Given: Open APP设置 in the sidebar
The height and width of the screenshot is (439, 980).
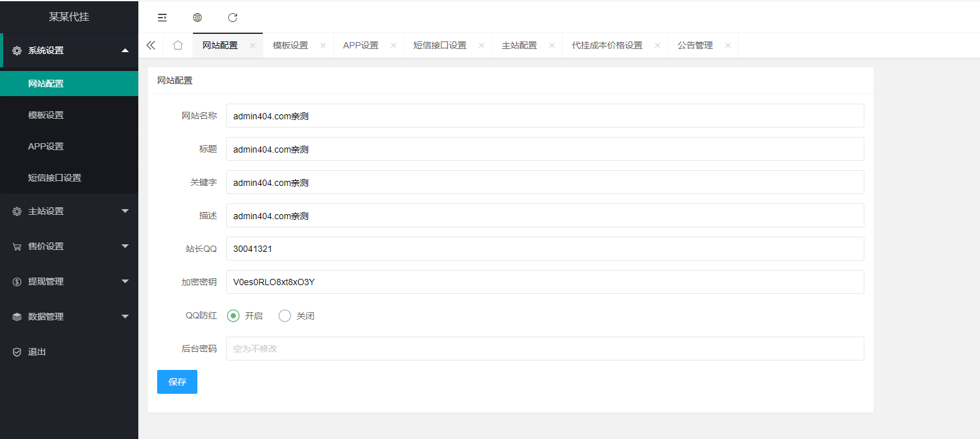Looking at the screenshot, I should tap(69, 146).
